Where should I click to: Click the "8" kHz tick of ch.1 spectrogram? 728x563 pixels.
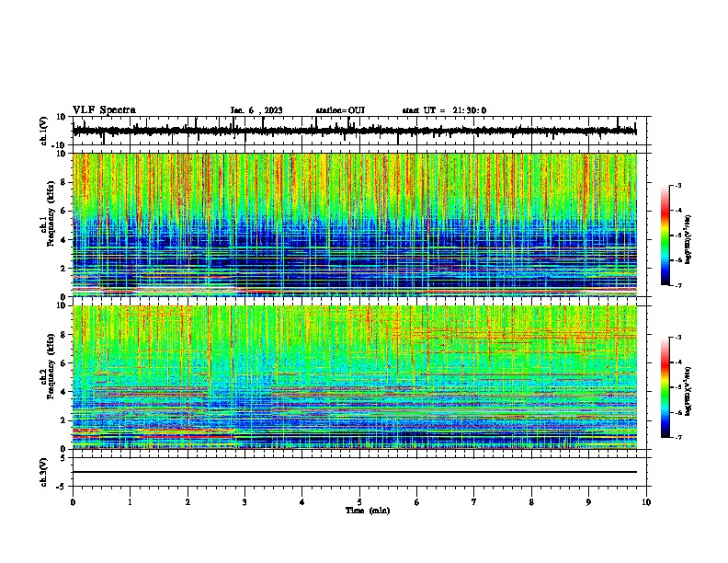tap(63, 182)
